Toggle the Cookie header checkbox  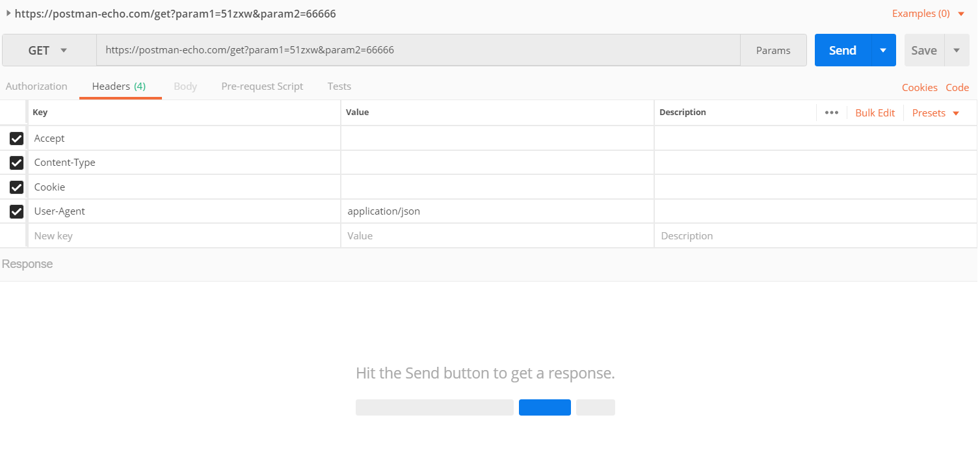tap(17, 187)
